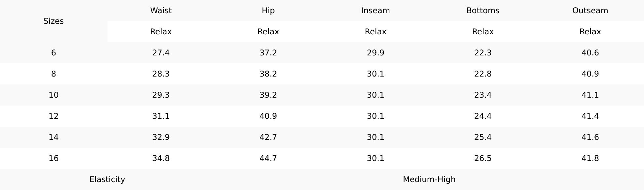Select the Inseam column header

point(376,11)
